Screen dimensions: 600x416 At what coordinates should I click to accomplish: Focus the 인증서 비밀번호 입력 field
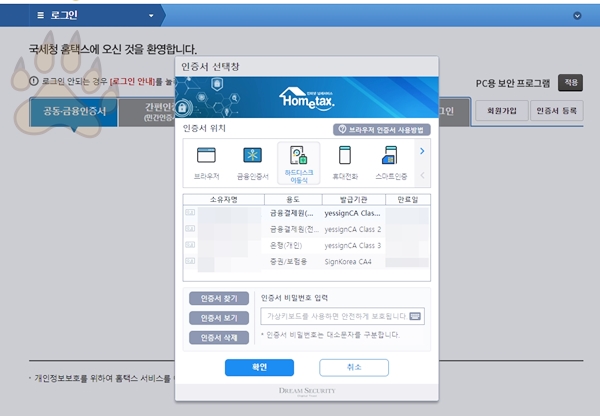pos(342,316)
